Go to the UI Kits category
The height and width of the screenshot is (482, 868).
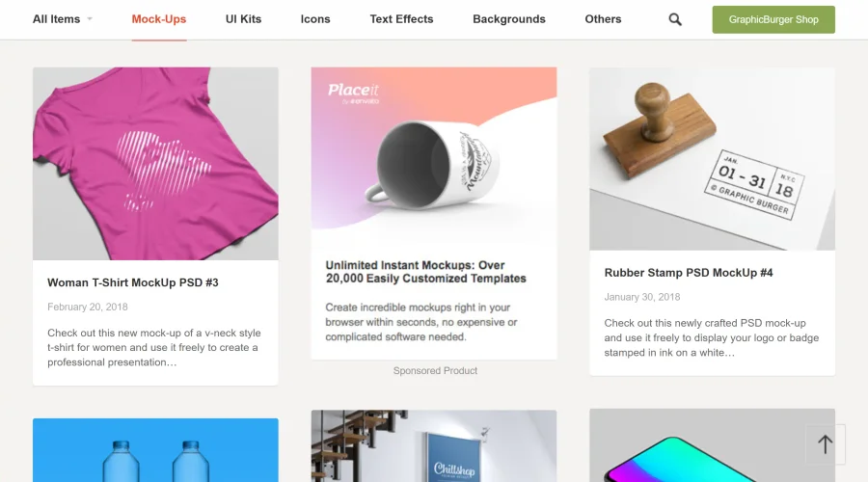[243, 19]
